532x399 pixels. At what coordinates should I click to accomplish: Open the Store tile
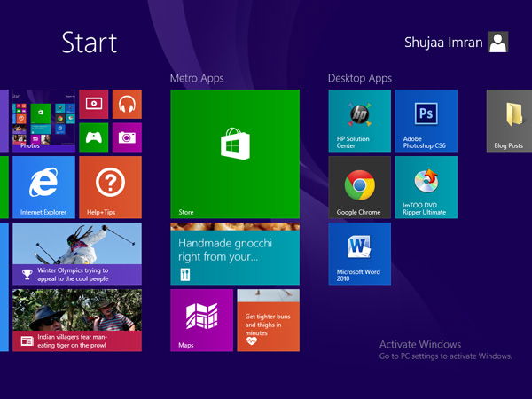235,153
